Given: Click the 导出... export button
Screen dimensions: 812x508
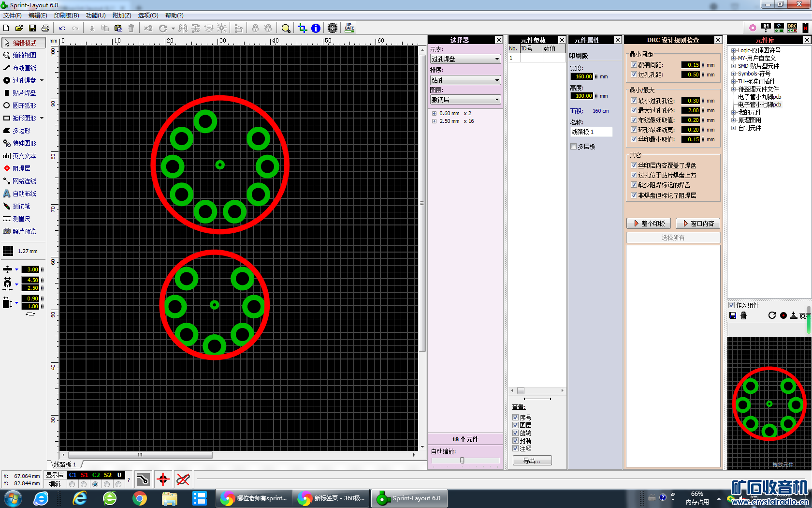Looking at the screenshot, I should point(532,461).
